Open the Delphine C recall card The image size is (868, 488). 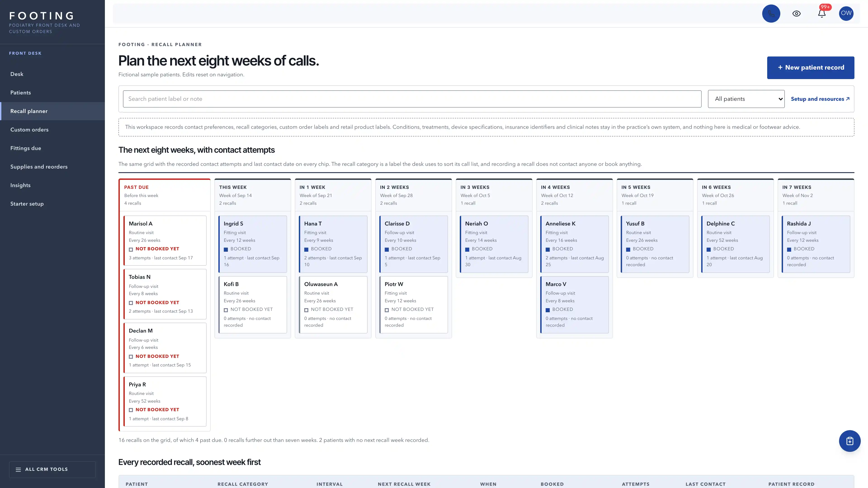click(x=736, y=244)
